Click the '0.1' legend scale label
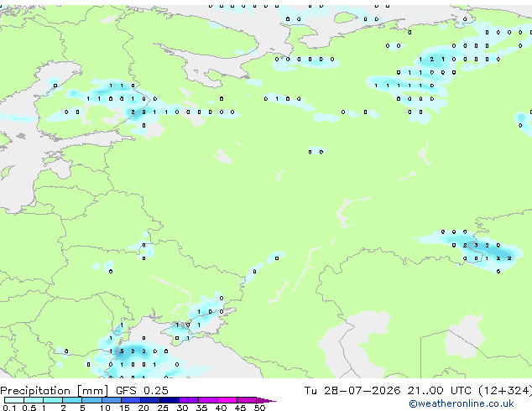The width and height of the screenshot is (532, 411). click(9, 408)
